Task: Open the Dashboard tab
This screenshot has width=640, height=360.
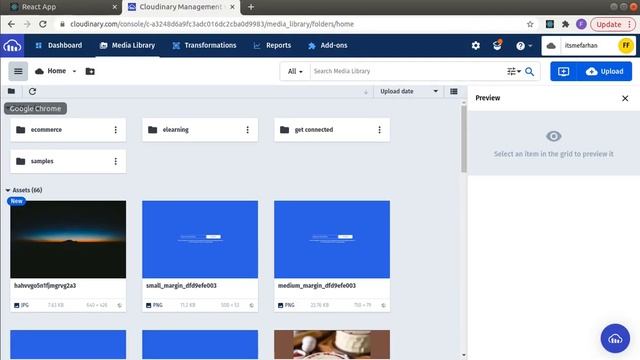Action: coord(59,45)
